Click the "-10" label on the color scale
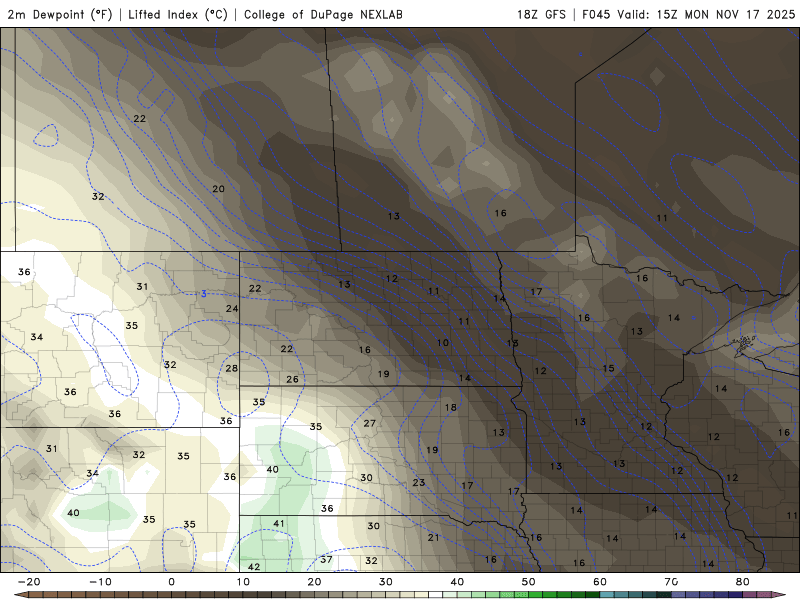 100,582
